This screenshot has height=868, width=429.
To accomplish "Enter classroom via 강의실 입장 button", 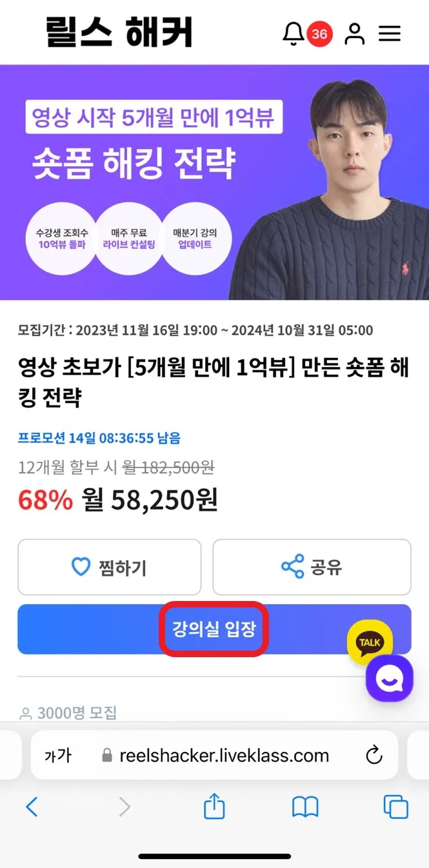I will point(214,629).
